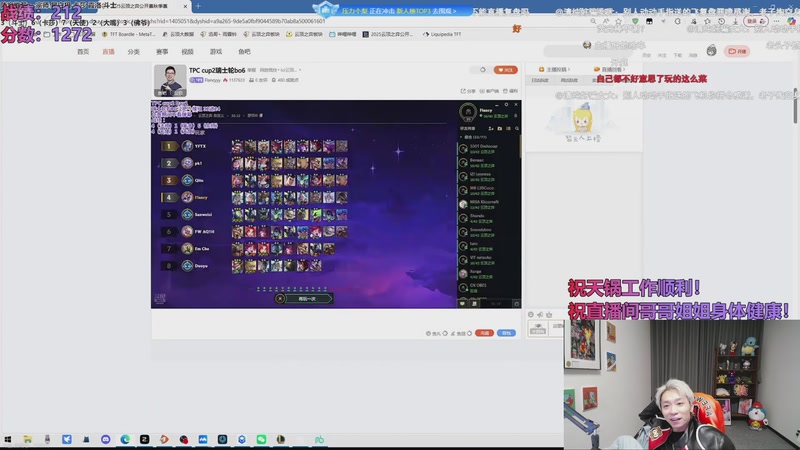Open the 云顶大数据 bookmark
Screen dimensions: 800x450
[178, 34]
